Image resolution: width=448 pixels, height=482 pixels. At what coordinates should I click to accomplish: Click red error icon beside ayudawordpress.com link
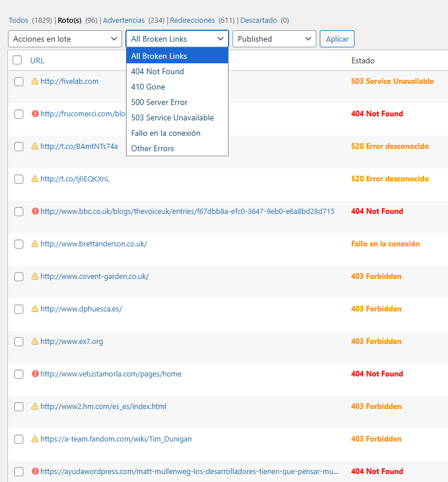tap(35, 471)
